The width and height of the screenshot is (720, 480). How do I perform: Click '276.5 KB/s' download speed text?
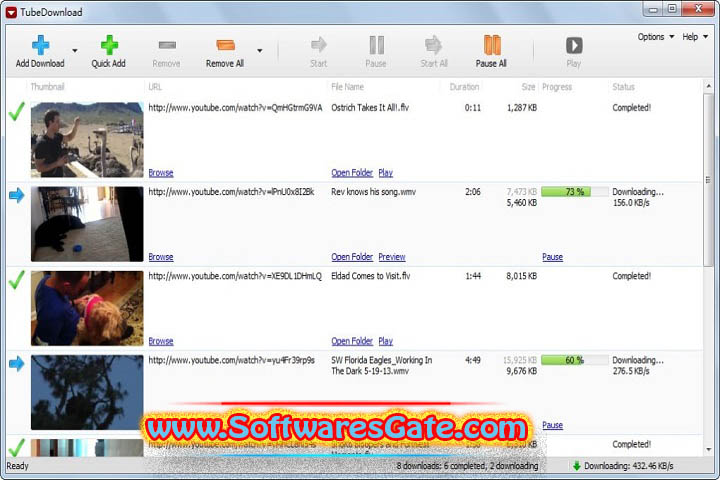click(x=631, y=371)
